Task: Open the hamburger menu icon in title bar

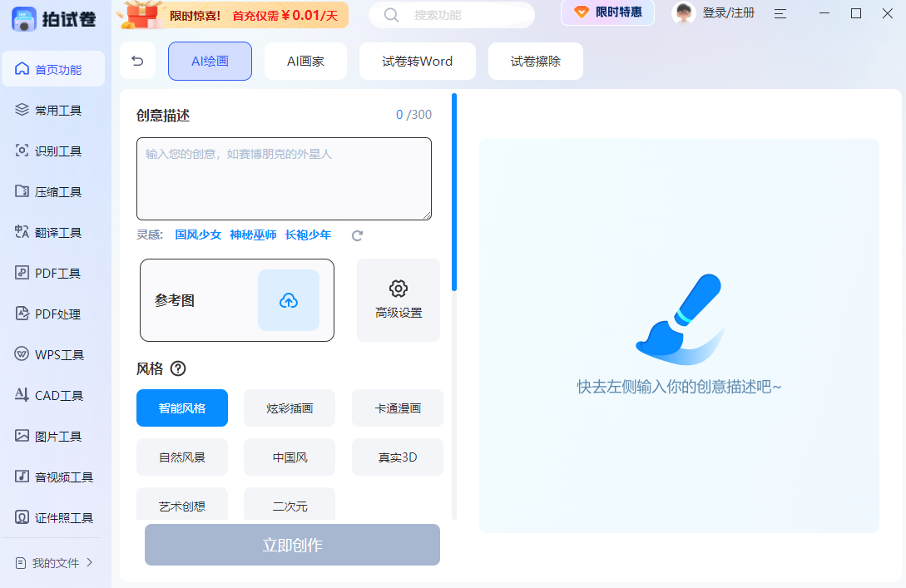Action: click(780, 13)
